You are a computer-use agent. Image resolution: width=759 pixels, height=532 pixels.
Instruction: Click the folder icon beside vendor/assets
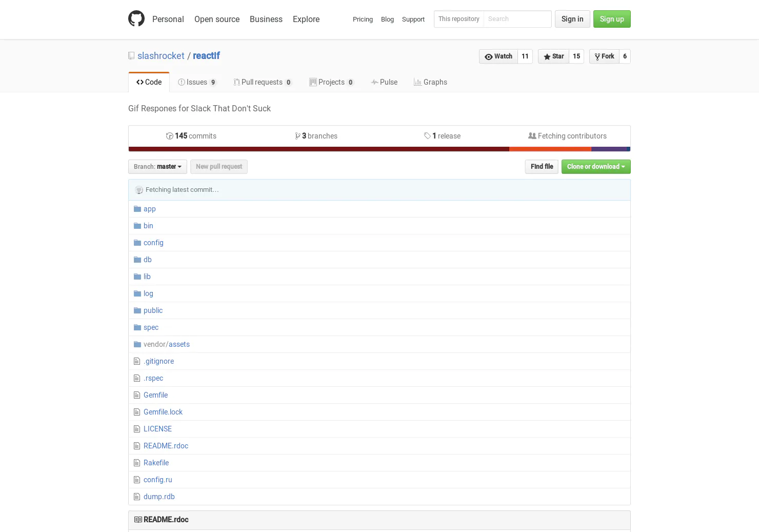[137, 344]
